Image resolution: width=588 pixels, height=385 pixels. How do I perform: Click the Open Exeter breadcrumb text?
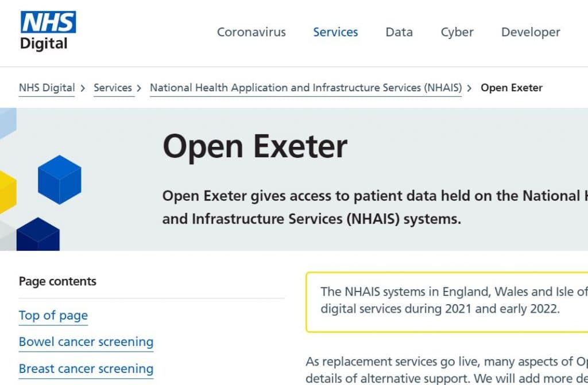tap(512, 88)
